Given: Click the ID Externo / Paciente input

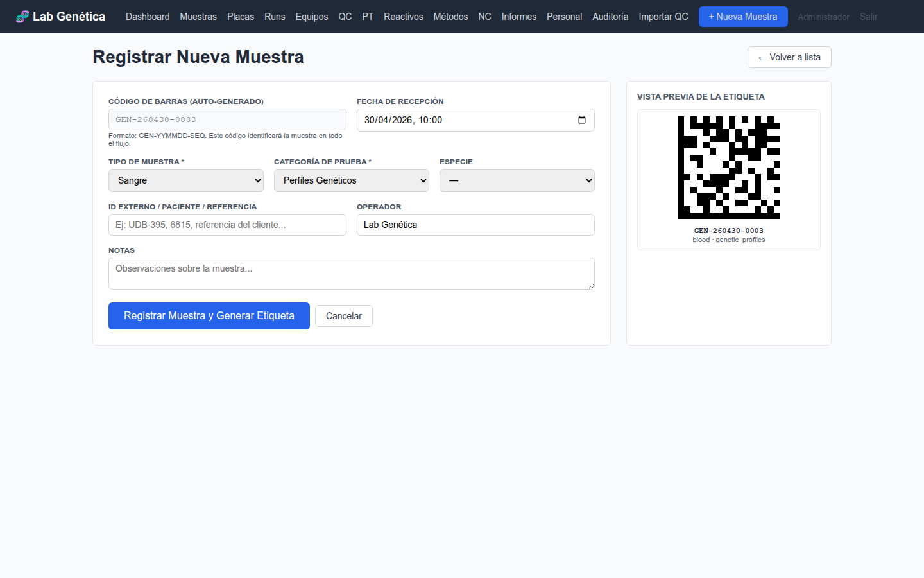Looking at the screenshot, I should coord(227,225).
